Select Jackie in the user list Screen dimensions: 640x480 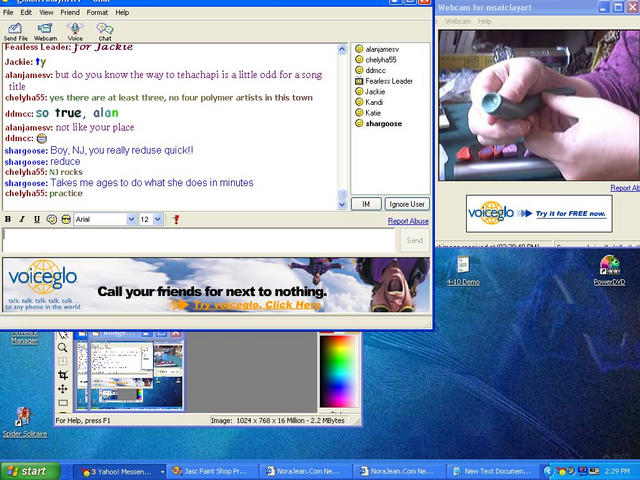click(370, 91)
